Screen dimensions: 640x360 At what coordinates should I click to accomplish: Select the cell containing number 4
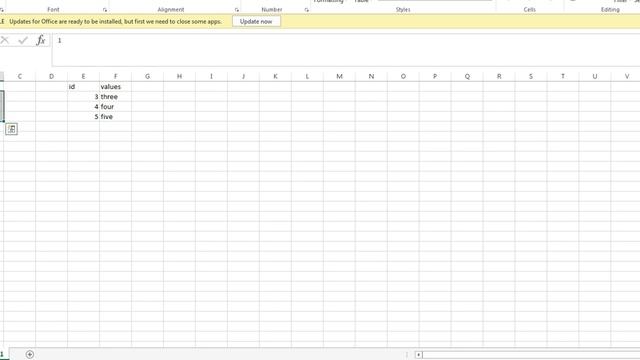(x=83, y=107)
